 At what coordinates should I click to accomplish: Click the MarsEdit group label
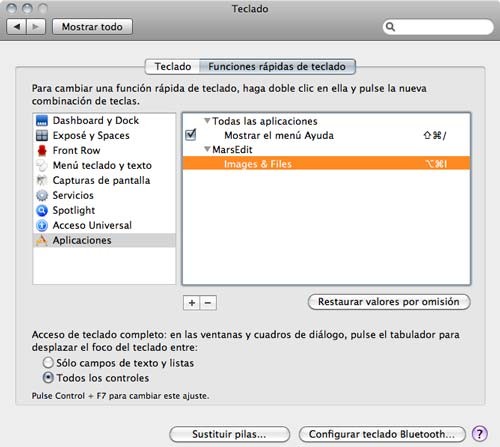point(232,150)
